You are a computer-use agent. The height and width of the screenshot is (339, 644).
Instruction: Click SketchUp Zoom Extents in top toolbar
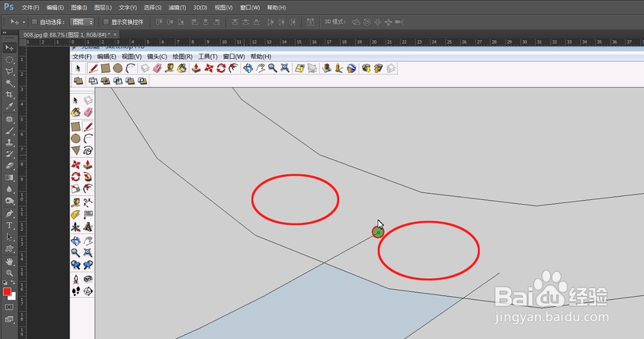285,68
